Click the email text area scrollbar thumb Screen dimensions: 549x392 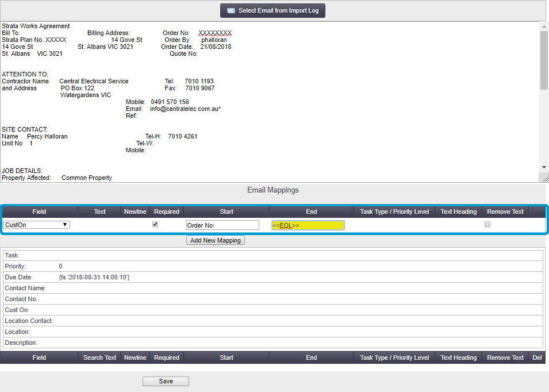point(544,60)
